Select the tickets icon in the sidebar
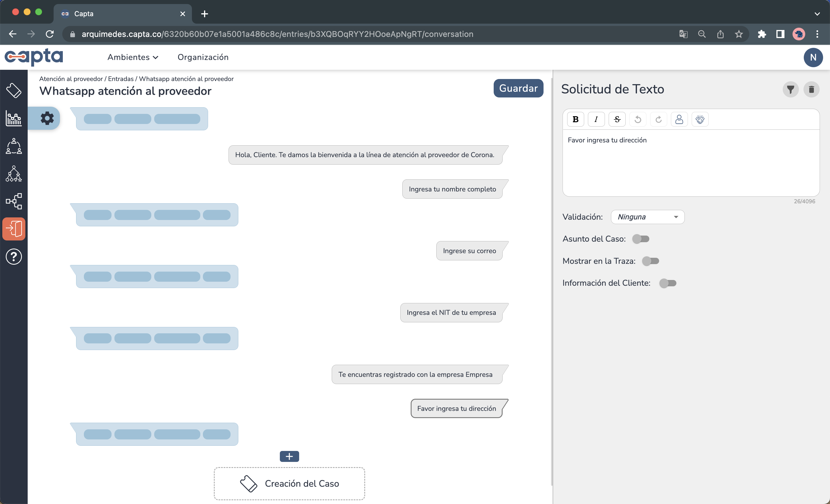Image resolution: width=830 pixels, height=504 pixels. pos(14,90)
